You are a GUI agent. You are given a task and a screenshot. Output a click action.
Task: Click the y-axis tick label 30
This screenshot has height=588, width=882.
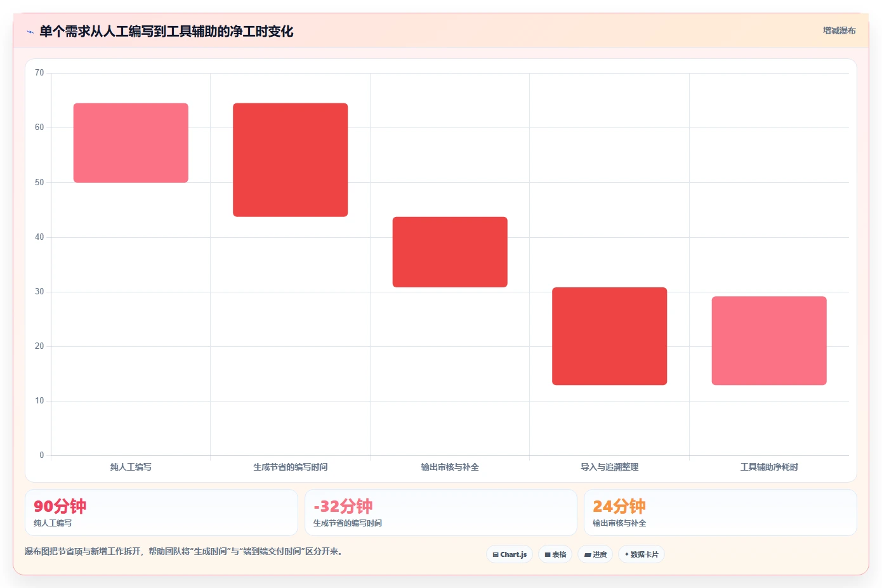point(39,292)
